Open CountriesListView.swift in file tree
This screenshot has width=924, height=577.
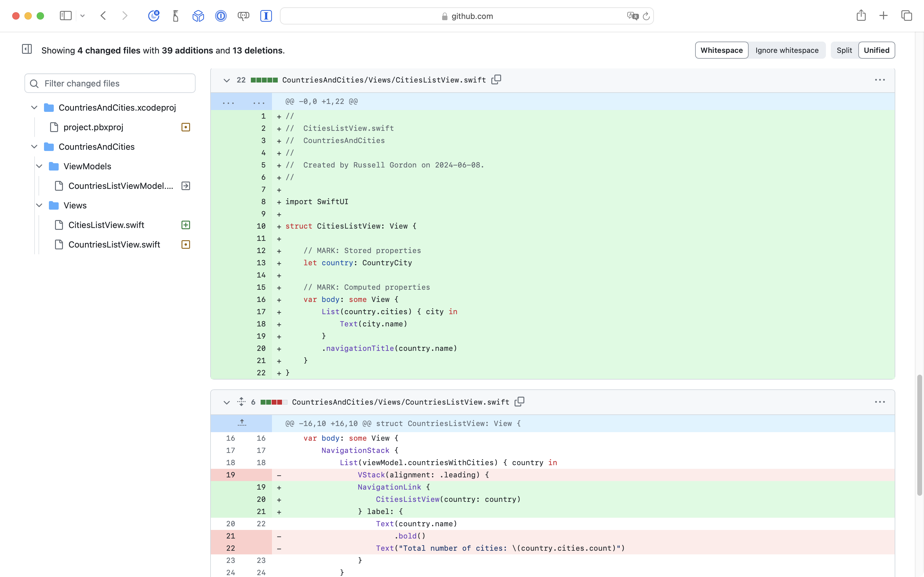click(114, 244)
